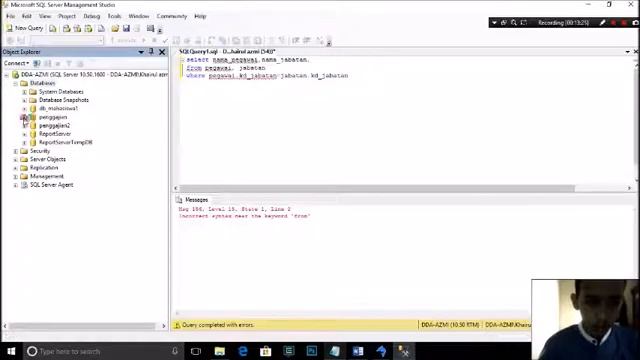
Task: Expand the SQL Server Agent node
Action: [16, 185]
